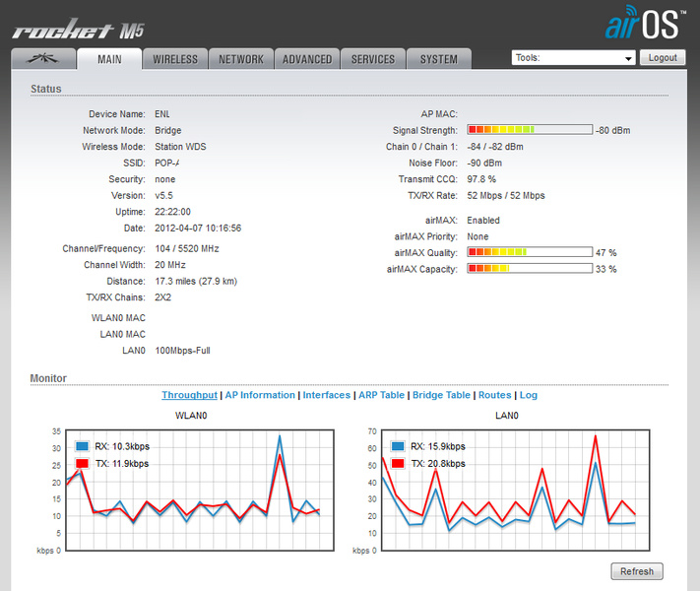Select the '104 / 5520 MHz' frequency value

pos(187,248)
